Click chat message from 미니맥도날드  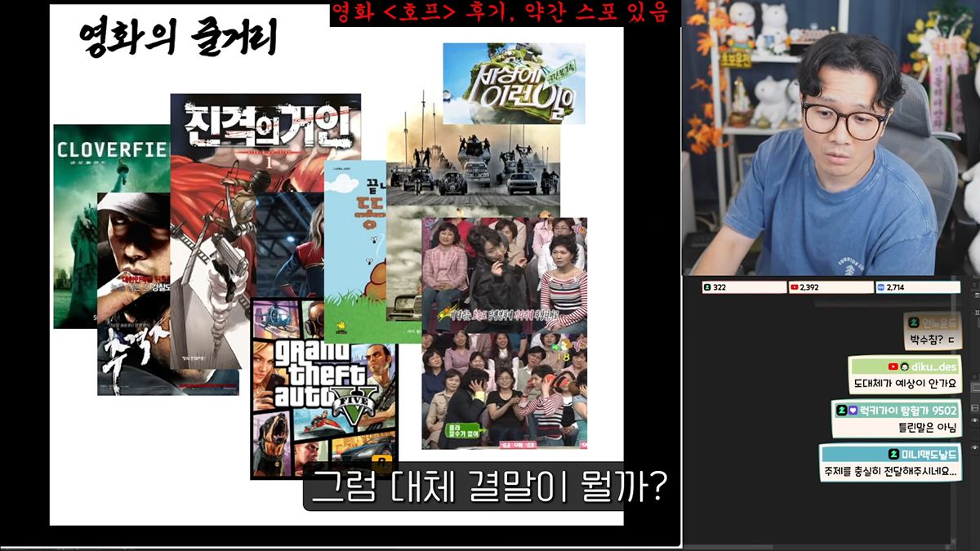(x=889, y=463)
